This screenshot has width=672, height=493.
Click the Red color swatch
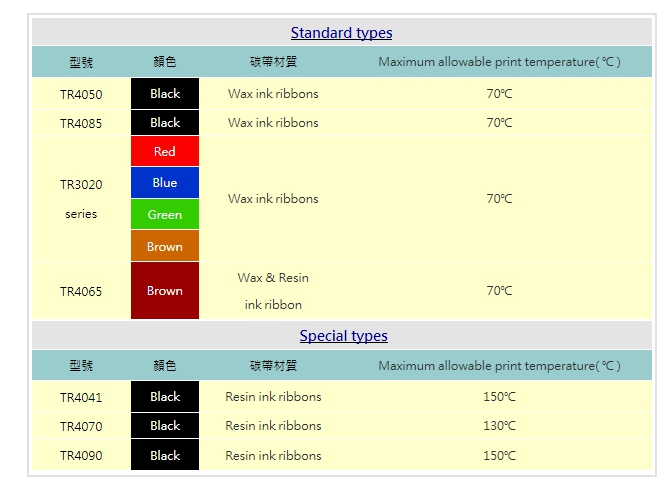tap(165, 151)
